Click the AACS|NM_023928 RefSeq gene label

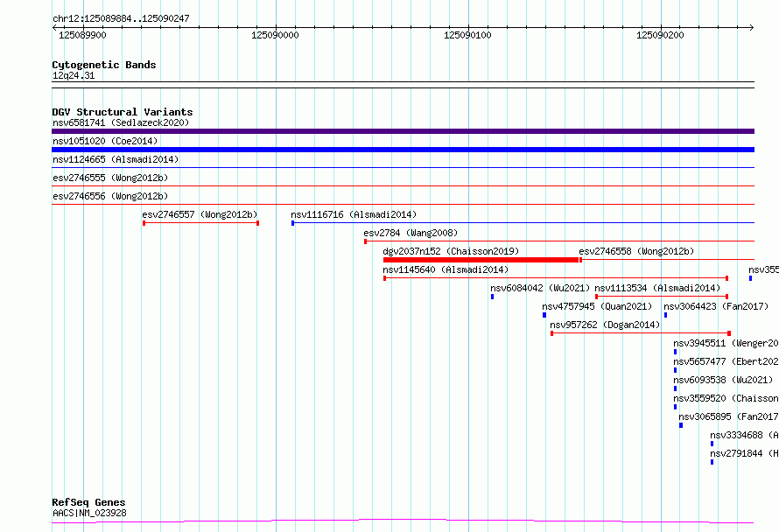pos(89,513)
